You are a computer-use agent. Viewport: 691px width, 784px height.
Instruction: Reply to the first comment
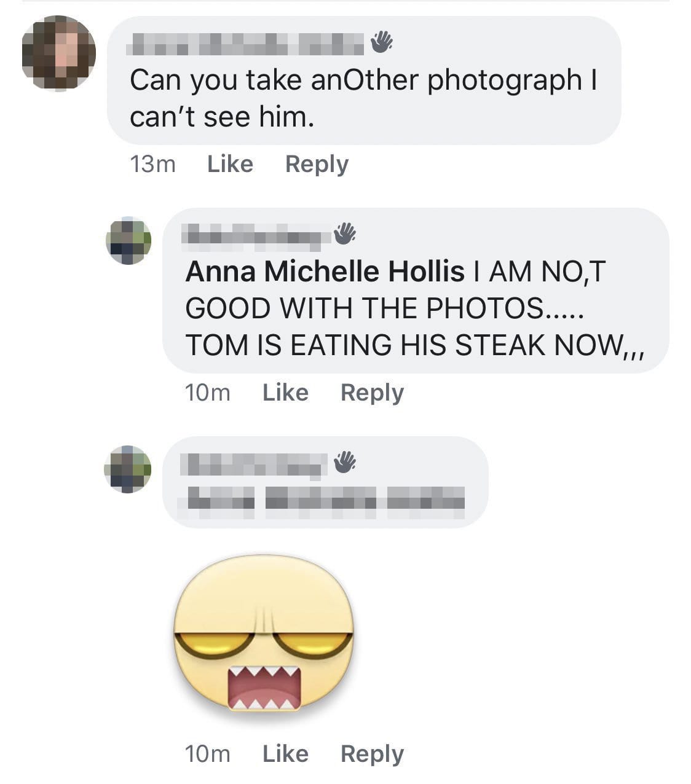(x=317, y=163)
